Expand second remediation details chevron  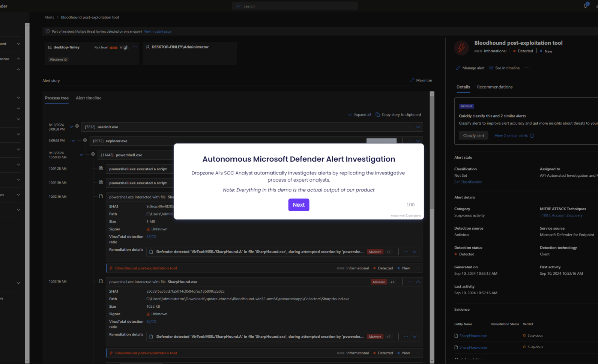click(415, 337)
